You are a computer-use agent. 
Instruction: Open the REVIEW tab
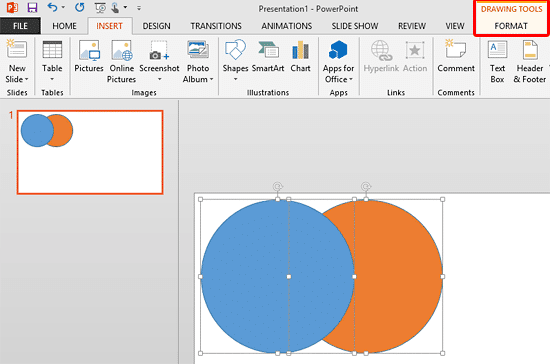coord(412,26)
